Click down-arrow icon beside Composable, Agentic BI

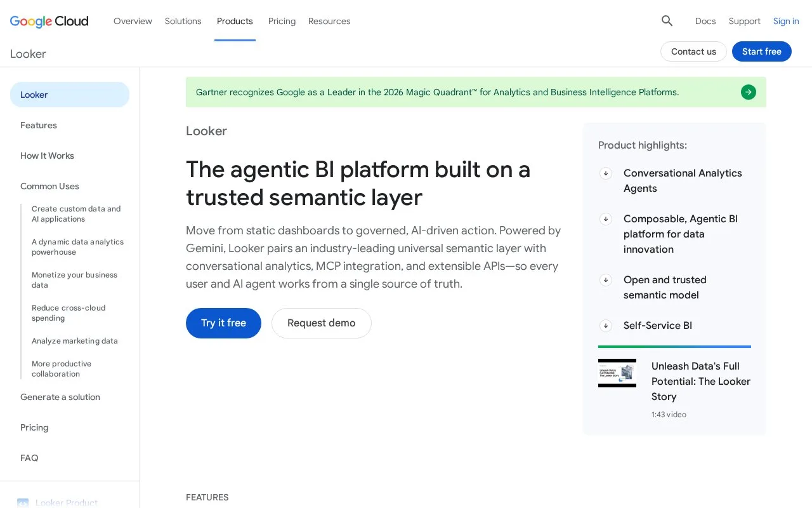(x=606, y=218)
